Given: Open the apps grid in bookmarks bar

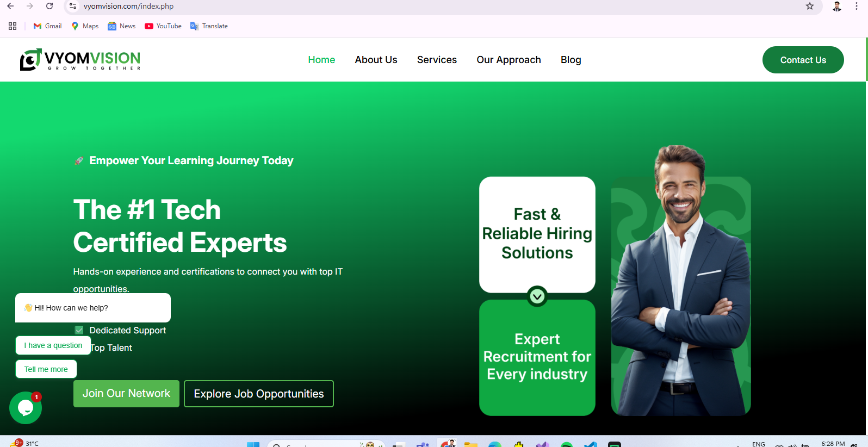Looking at the screenshot, I should (13, 26).
